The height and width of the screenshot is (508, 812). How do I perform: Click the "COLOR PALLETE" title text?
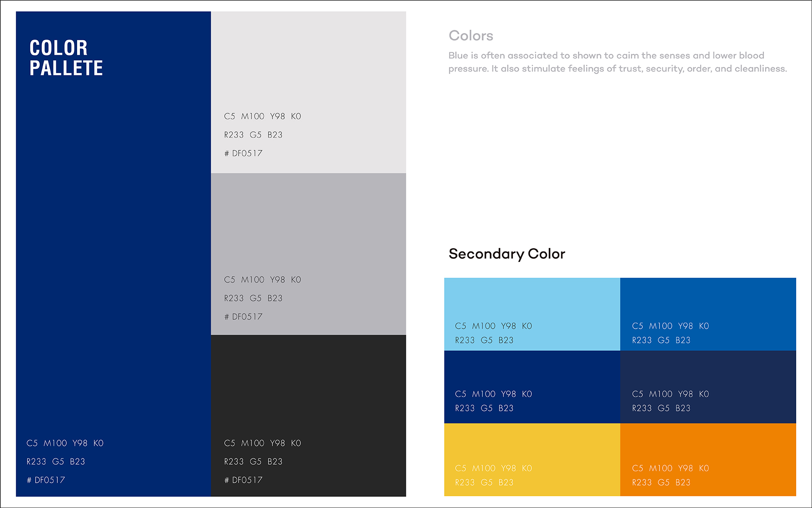coord(66,58)
